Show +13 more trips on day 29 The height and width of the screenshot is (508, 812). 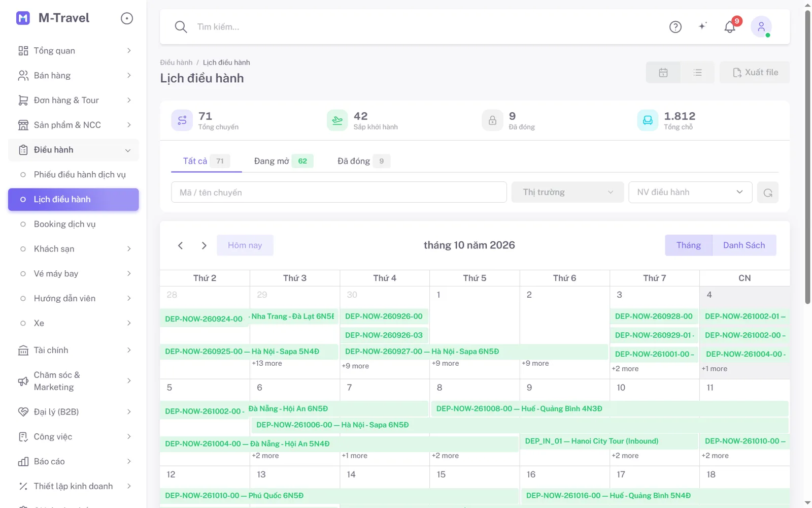point(267,363)
